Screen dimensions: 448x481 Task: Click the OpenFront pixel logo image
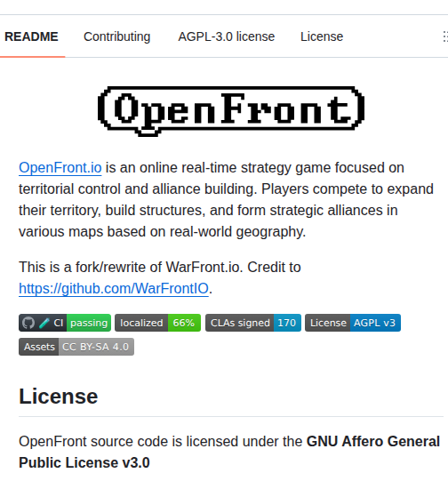[231, 111]
